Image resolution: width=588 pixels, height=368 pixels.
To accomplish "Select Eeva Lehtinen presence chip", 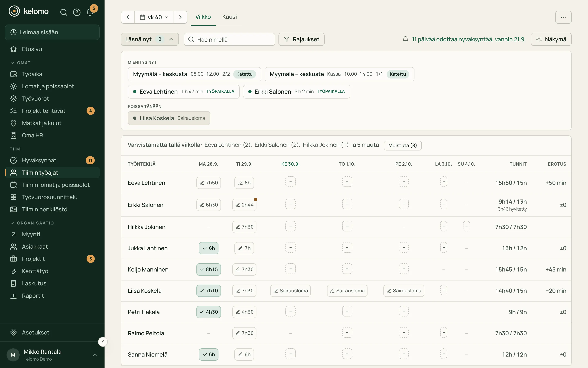I will (x=184, y=92).
